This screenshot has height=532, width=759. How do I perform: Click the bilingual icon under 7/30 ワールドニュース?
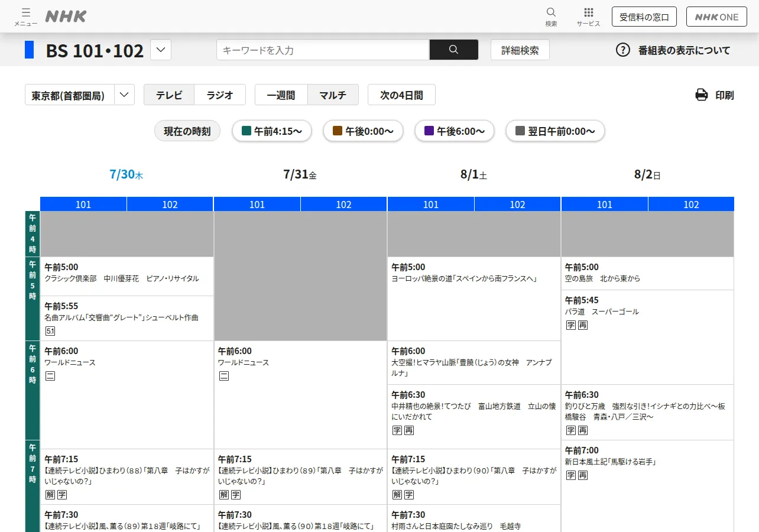(x=50, y=376)
